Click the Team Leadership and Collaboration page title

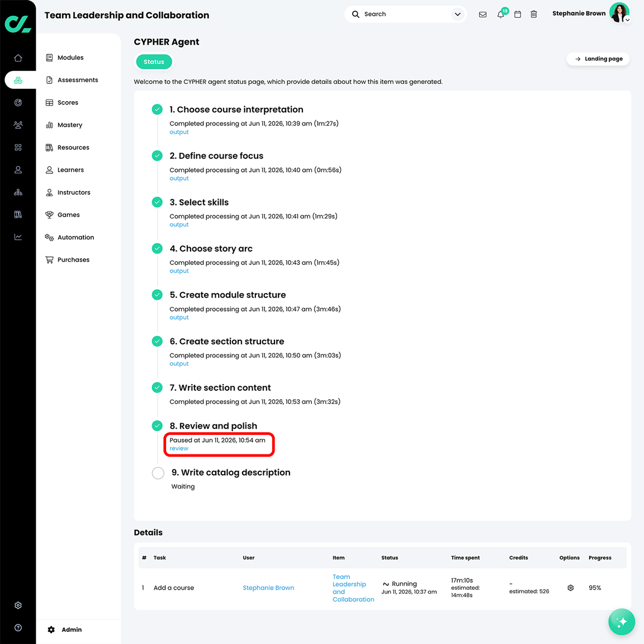pos(127,15)
